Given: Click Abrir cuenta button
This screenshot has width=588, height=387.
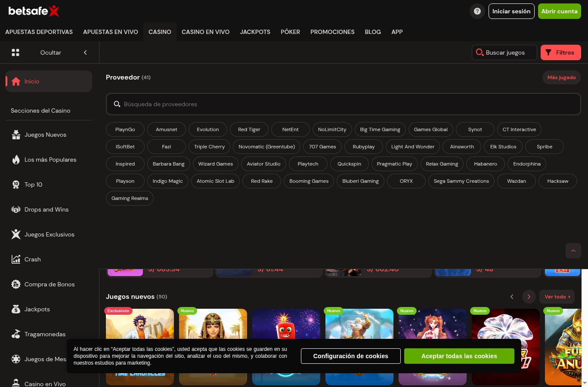Looking at the screenshot, I should 560,11.
